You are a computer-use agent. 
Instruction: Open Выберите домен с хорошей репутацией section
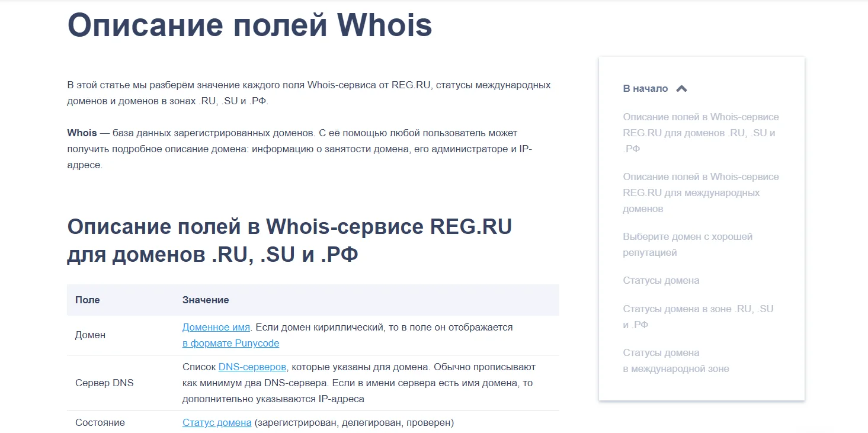(x=687, y=245)
